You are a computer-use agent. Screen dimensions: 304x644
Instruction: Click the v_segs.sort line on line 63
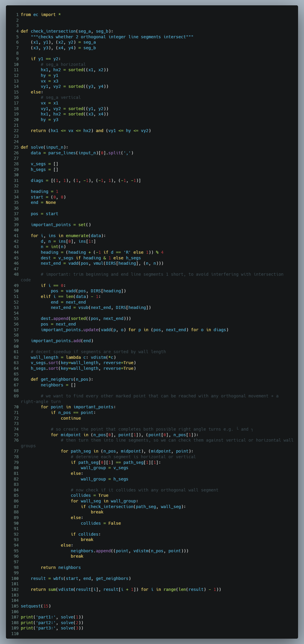tap(83, 363)
